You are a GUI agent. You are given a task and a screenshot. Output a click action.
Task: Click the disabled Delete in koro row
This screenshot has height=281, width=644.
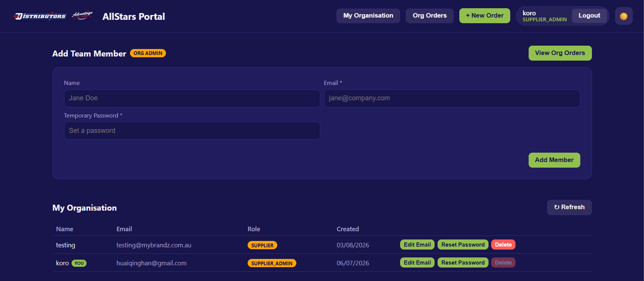pos(503,263)
